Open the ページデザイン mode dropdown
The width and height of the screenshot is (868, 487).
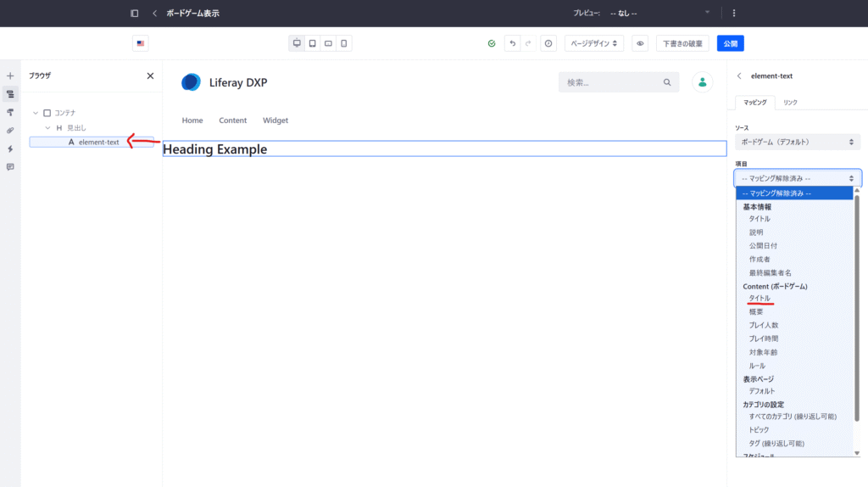(x=593, y=43)
